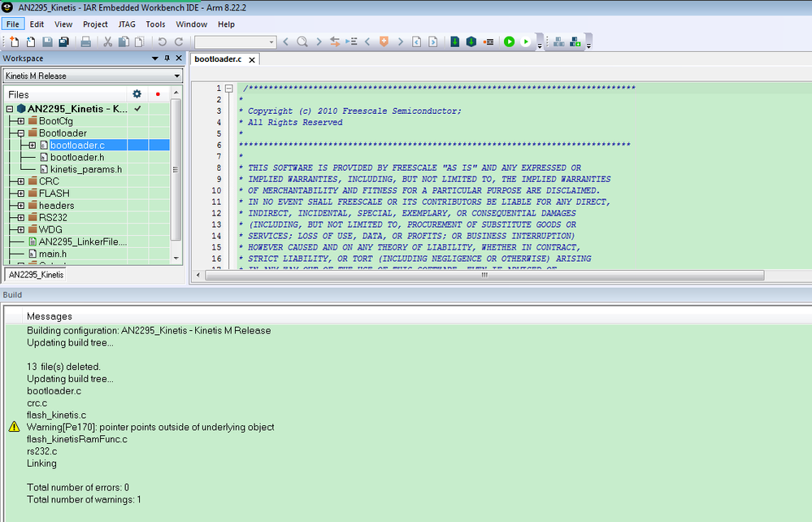
Task: Click the Navigate Backward page icon
Action: [x=416, y=42]
